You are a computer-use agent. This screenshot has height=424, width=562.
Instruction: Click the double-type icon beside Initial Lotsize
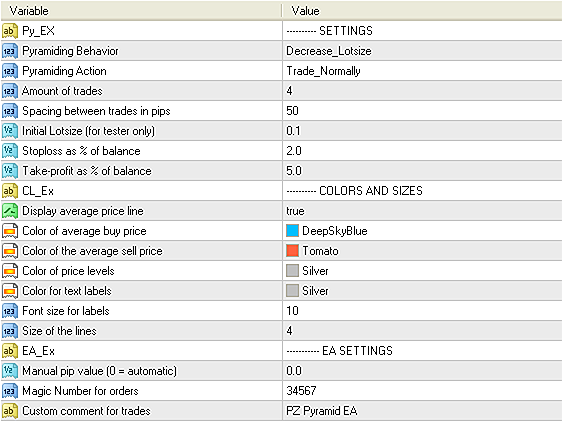pos(10,131)
